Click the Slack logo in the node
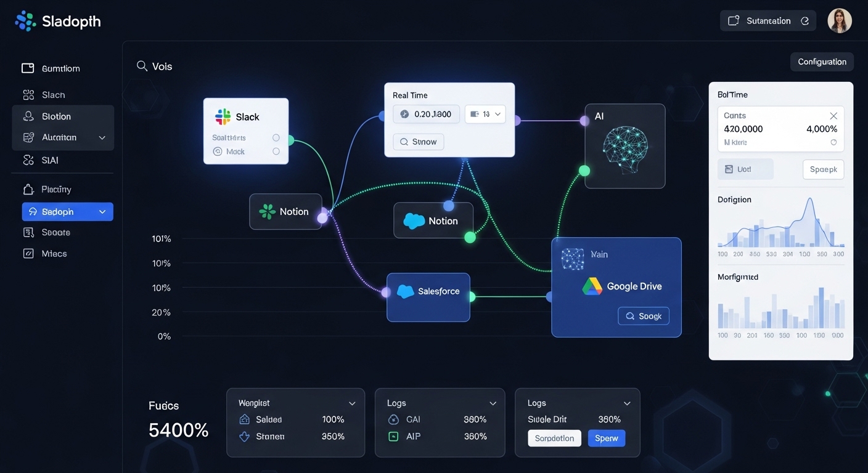 [223, 117]
